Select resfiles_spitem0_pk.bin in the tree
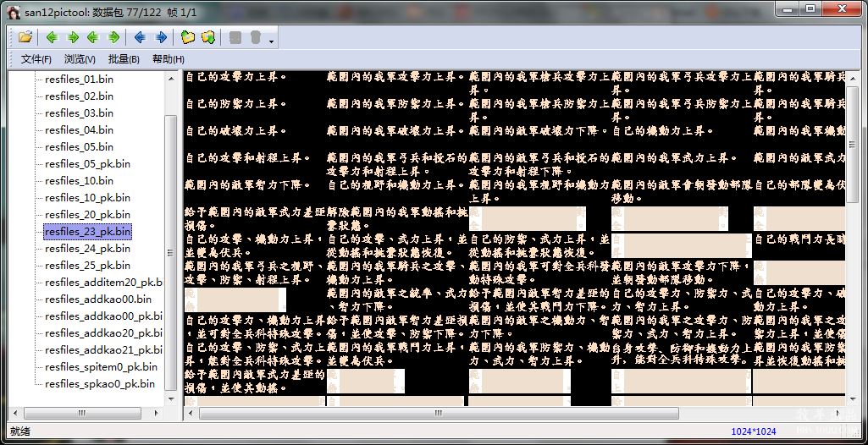The width and height of the screenshot is (868, 445). click(101, 367)
